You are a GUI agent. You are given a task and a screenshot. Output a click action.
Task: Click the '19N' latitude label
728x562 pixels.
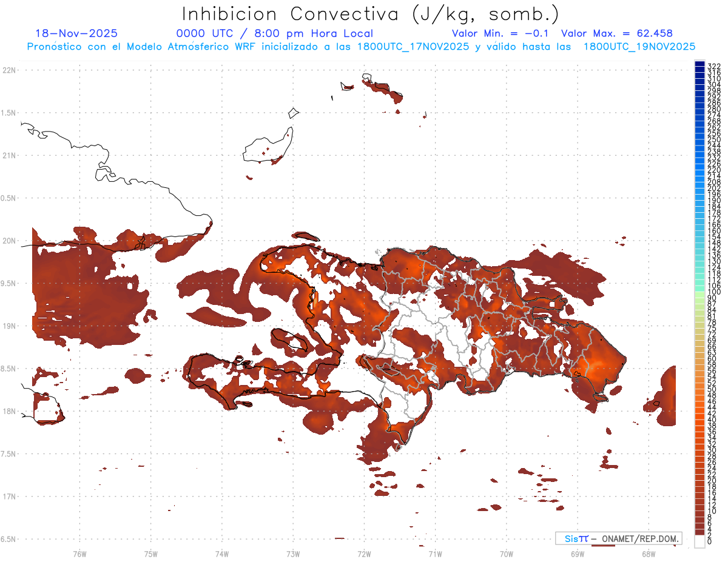[9, 326]
